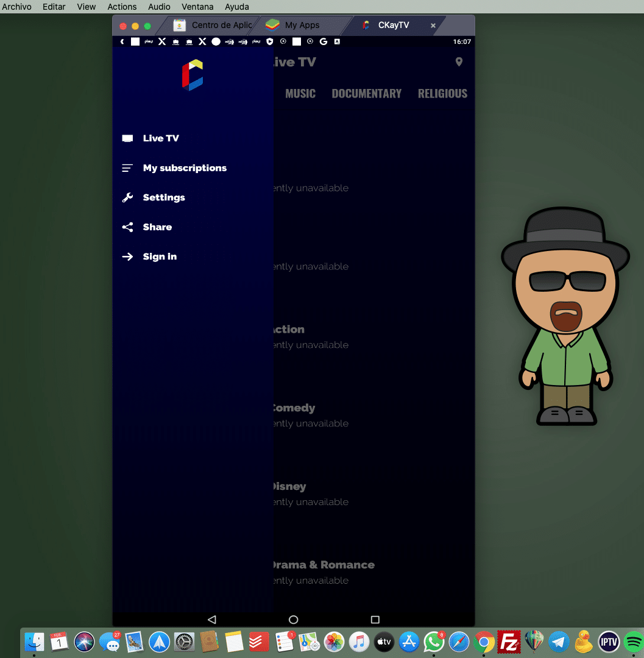Open Settings via the wrench icon

pos(127,197)
